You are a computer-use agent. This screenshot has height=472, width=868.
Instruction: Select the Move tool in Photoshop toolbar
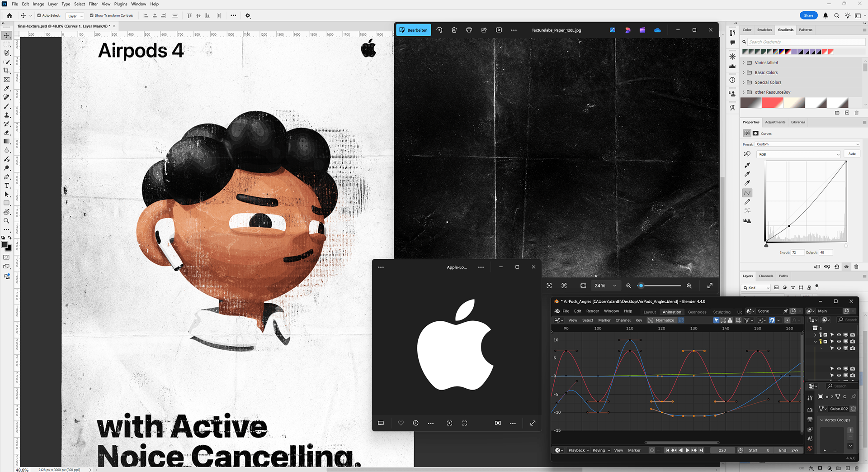[6, 35]
